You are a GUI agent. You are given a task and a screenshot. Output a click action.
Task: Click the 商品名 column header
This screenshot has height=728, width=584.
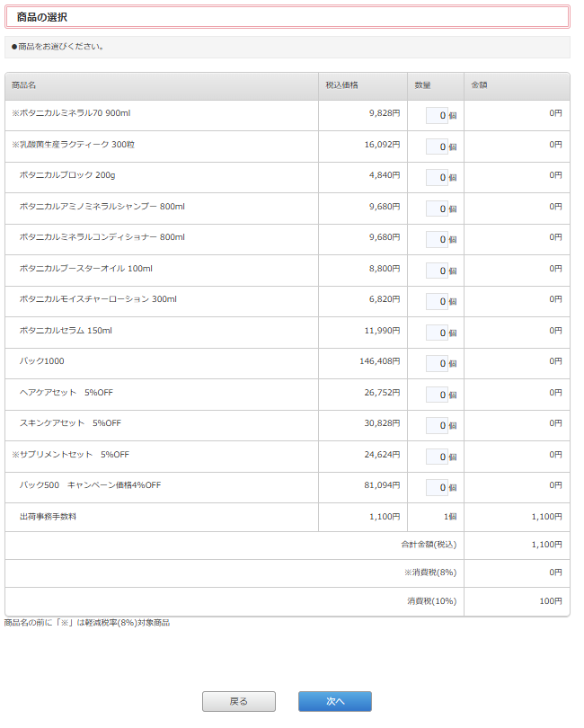click(x=24, y=85)
